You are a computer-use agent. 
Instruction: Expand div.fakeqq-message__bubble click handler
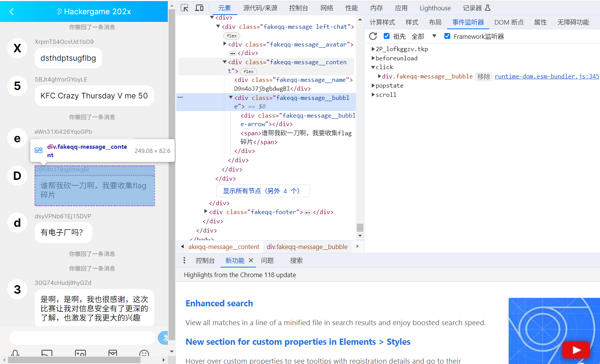(x=380, y=76)
